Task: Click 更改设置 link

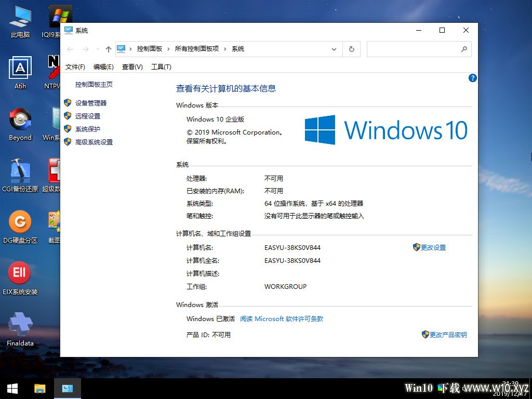Action: tap(433, 248)
